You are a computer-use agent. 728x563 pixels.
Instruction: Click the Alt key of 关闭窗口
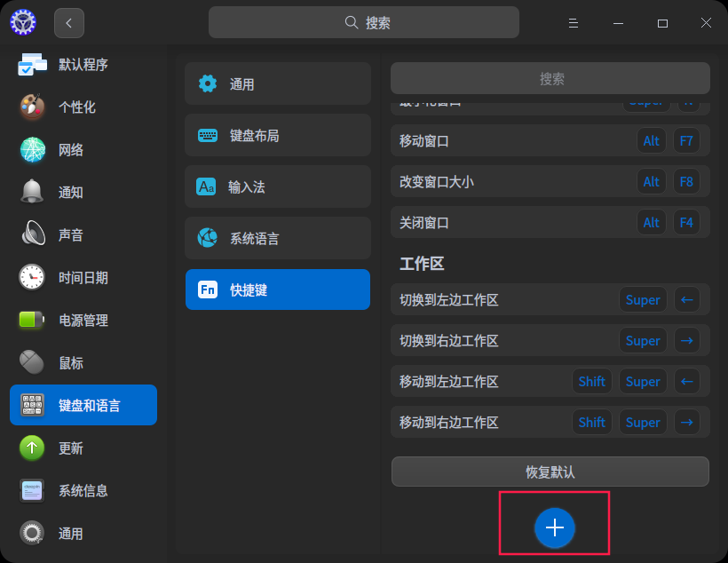[651, 223]
